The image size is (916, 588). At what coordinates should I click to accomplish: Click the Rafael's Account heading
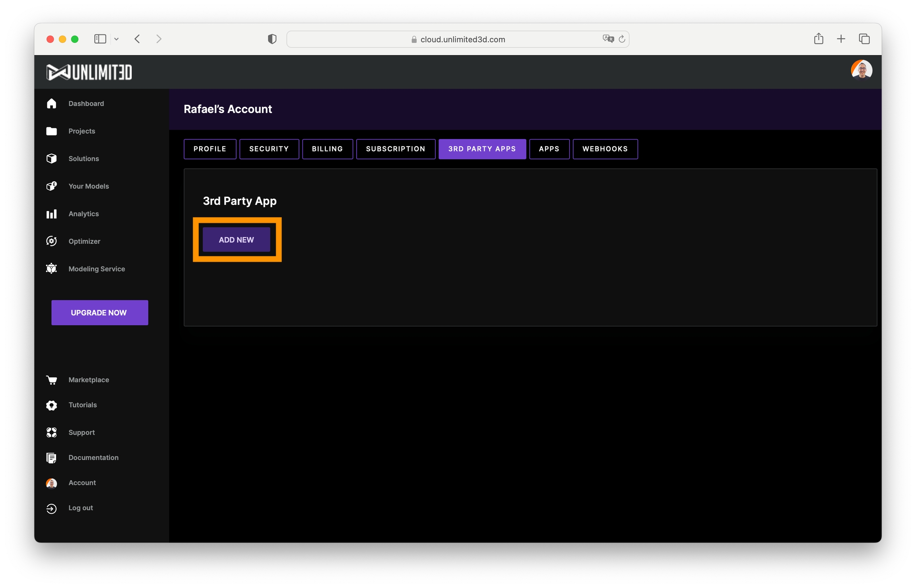pos(228,109)
